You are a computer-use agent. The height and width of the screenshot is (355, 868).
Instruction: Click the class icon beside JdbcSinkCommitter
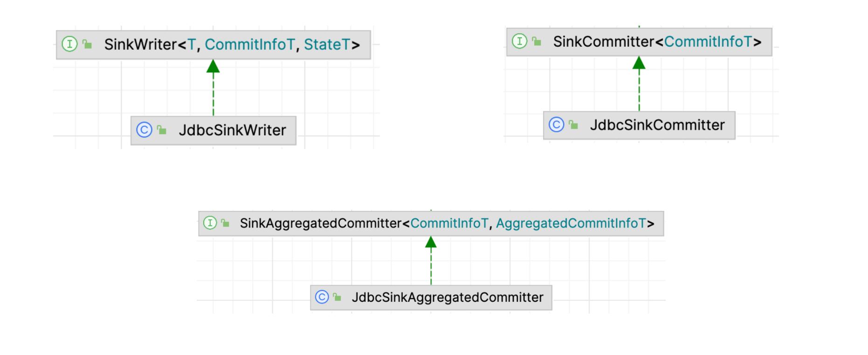click(556, 124)
